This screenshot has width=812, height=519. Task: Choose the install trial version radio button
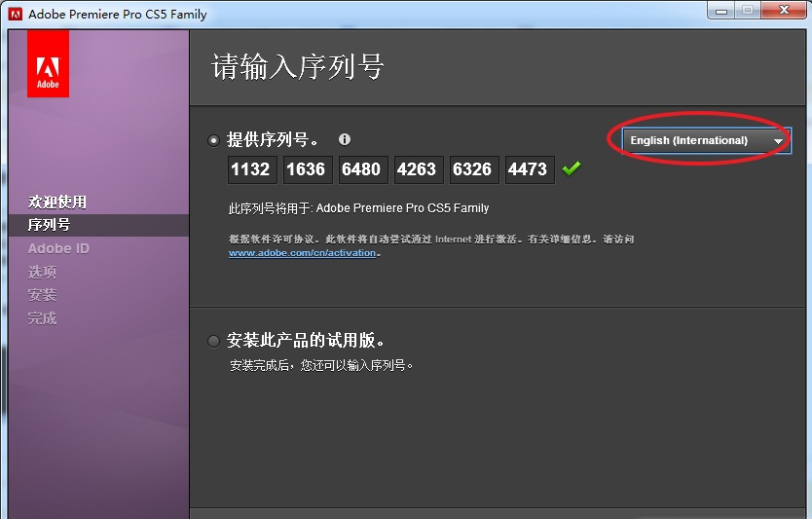[x=213, y=342]
